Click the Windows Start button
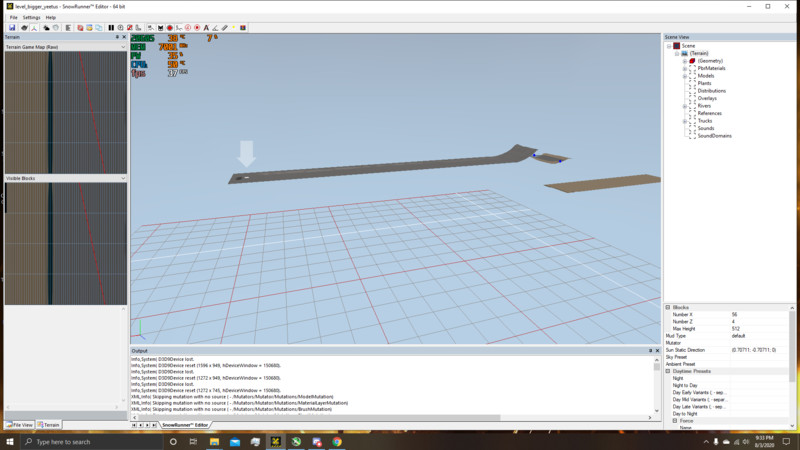 tap(9, 441)
